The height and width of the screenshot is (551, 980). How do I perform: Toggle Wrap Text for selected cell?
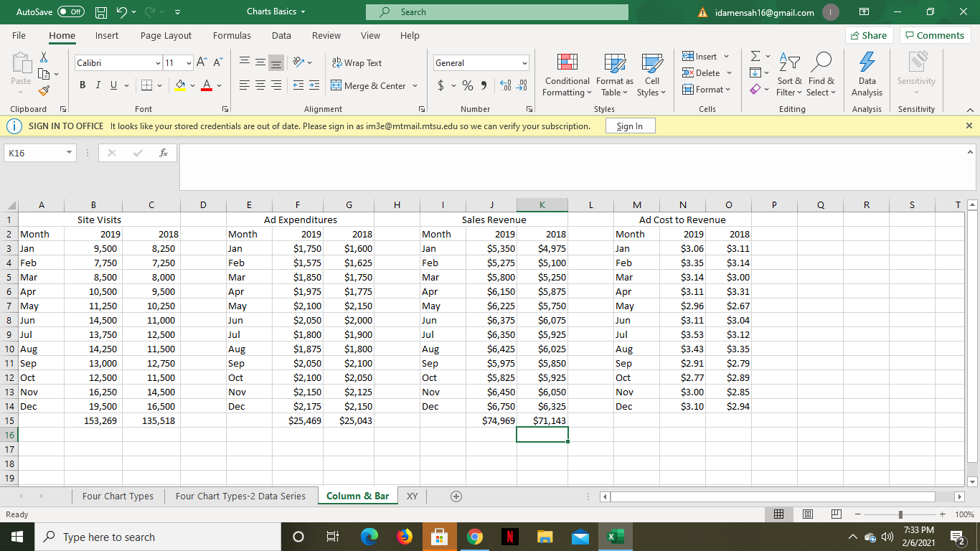357,63
